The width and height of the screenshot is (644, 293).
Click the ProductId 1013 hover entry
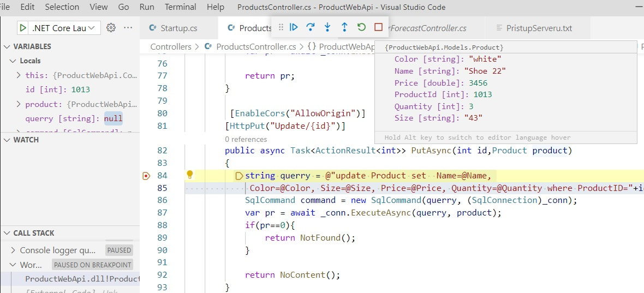pos(443,94)
